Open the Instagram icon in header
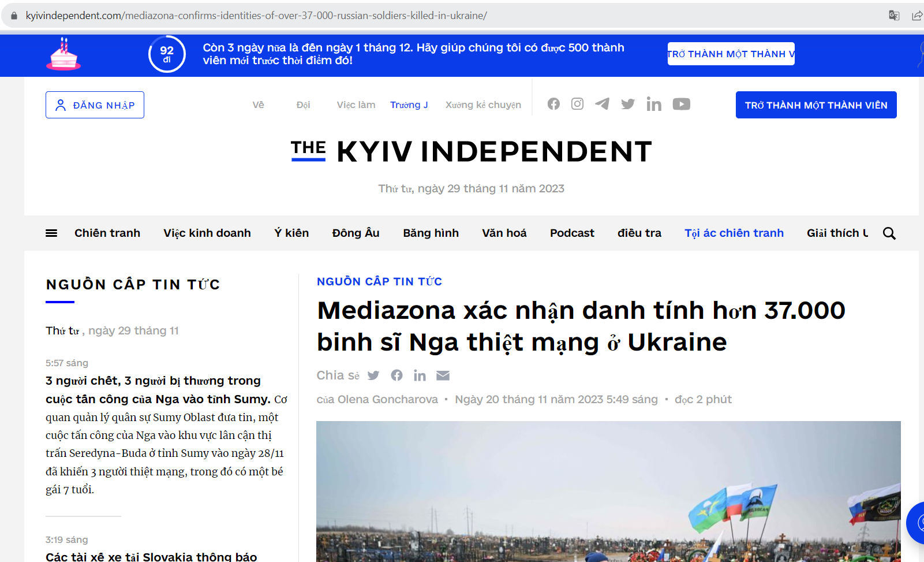This screenshot has height=562, width=924. click(577, 104)
